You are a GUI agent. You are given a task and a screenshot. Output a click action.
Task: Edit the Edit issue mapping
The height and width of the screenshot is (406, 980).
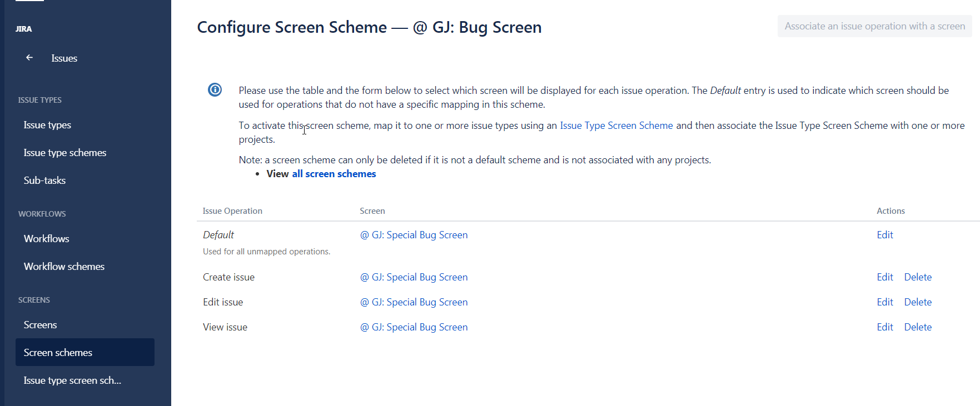(885, 302)
